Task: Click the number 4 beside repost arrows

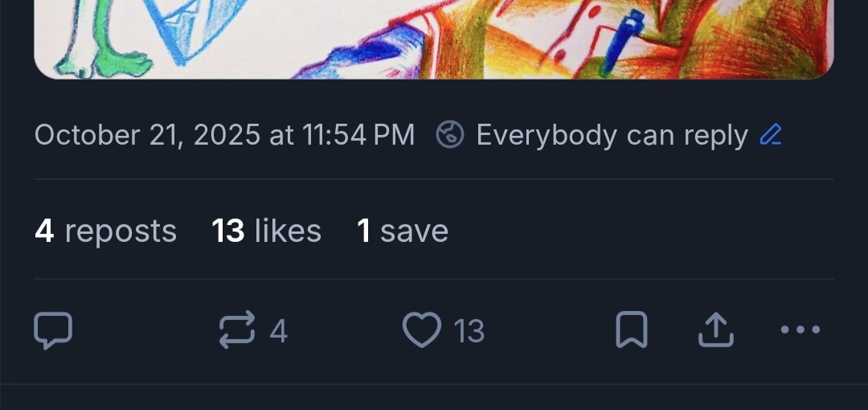Action: (278, 331)
